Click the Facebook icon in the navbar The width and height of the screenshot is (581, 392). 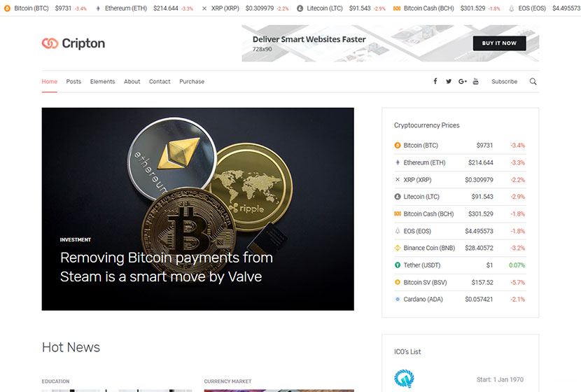(435, 81)
